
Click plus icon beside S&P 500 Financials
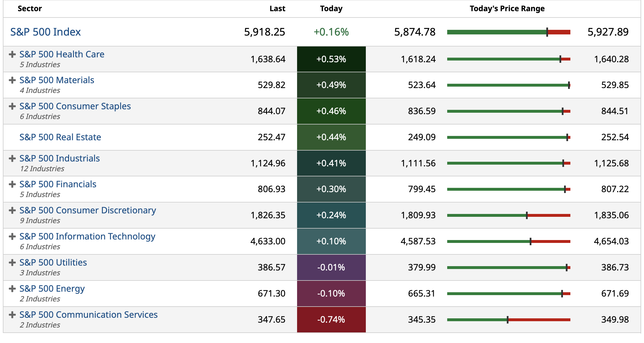click(x=12, y=184)
